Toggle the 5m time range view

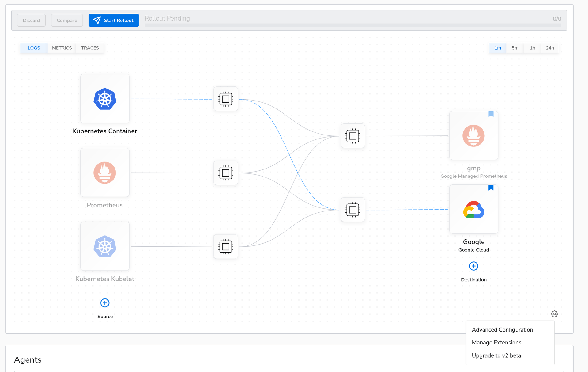(515, 48)
